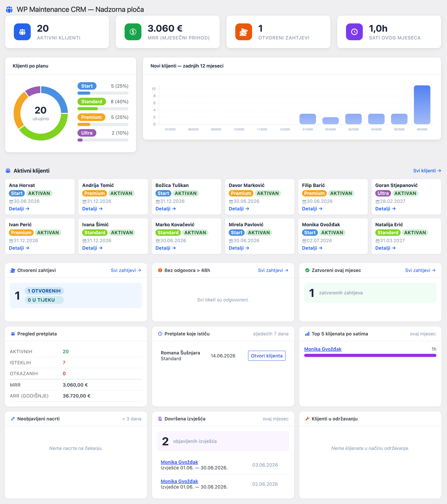Open Monika Gvožđak report dated 03.06.2026
447x504 pixels.
tap(179, 462)
